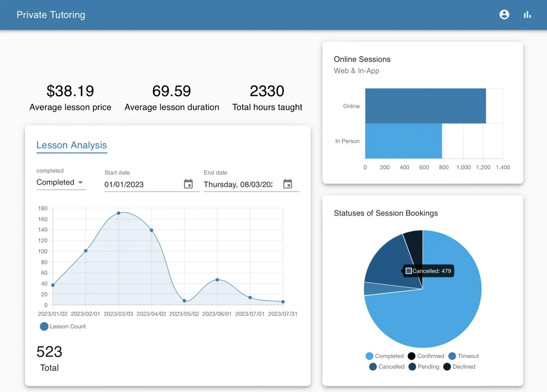This screenshot has height=392, width=547.
Task: Open the user account profile icon
Action: click(504, 15)
